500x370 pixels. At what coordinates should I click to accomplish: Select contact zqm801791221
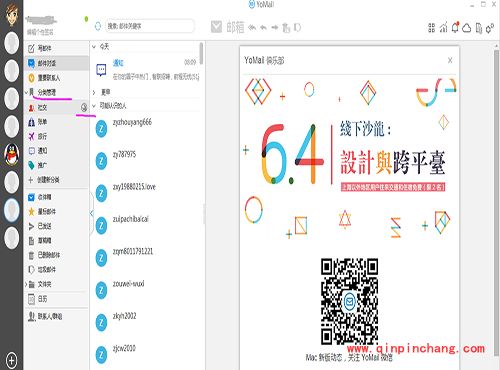[146, 258]
